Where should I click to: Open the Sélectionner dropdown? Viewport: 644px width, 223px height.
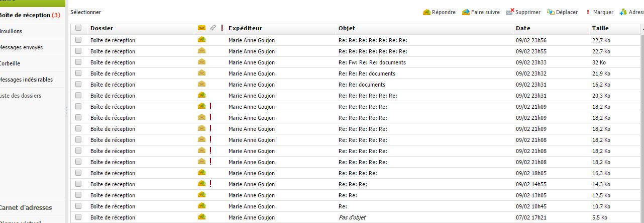tap(85, 12)
